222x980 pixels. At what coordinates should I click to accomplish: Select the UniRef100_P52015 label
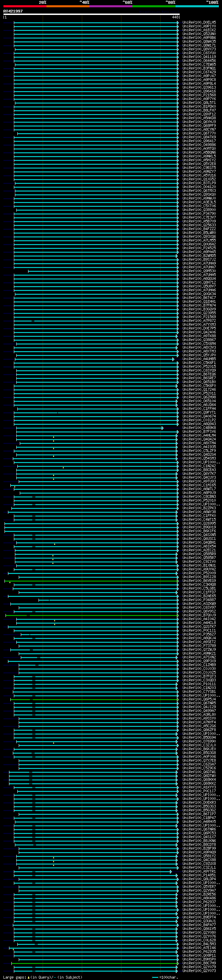point(199,367)
